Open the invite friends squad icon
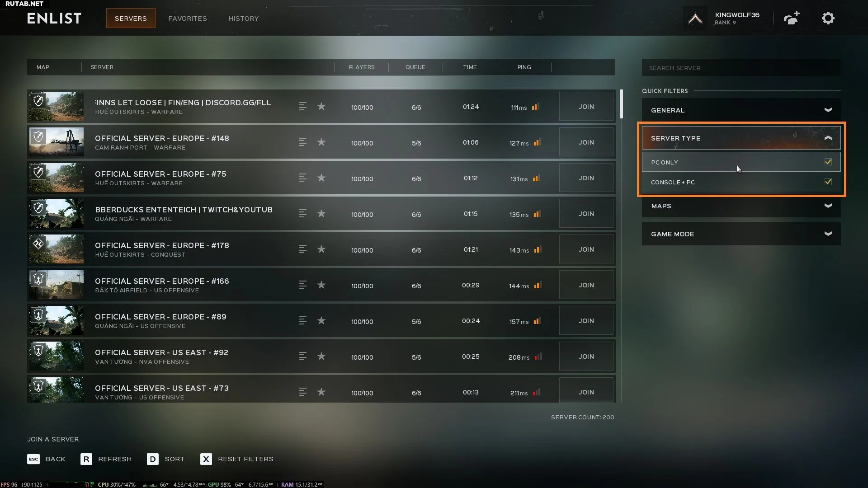The height and width of the screenshot is (488, 868). click(792, 18)
